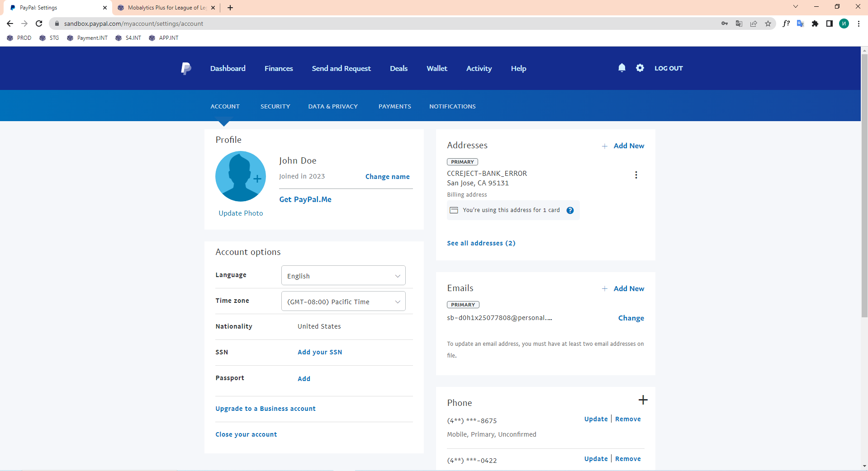Open the address three-dot options menu
The height and width of the screenshot is (471, 868).
click(636, 175)
